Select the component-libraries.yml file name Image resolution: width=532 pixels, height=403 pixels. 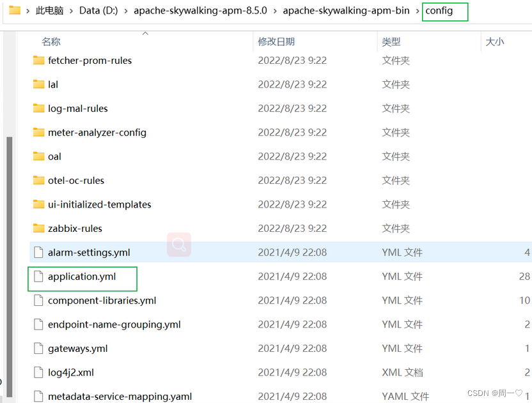(x=102, y=301)
